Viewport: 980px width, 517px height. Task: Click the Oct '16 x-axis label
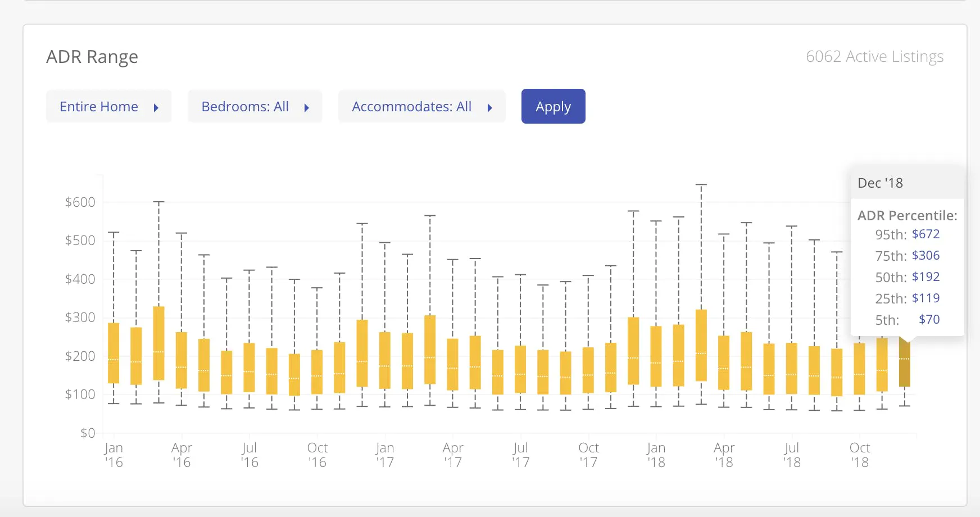pyautogui.click(x=317, y=455)
